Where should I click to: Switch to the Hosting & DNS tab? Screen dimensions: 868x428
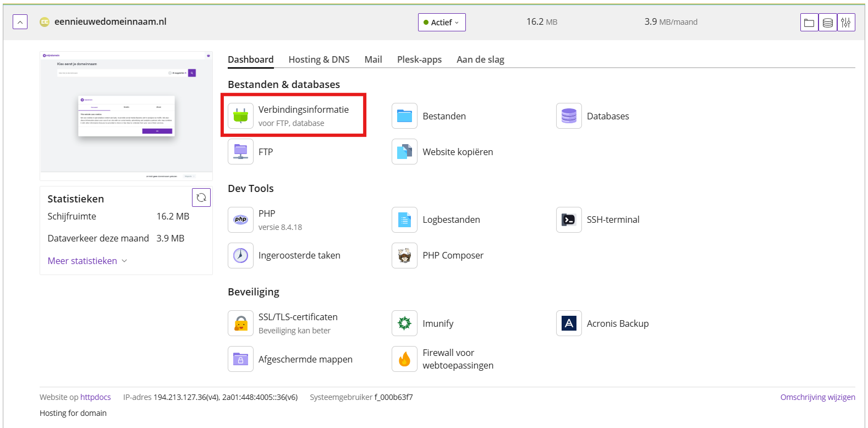click(x=318, y=59)
